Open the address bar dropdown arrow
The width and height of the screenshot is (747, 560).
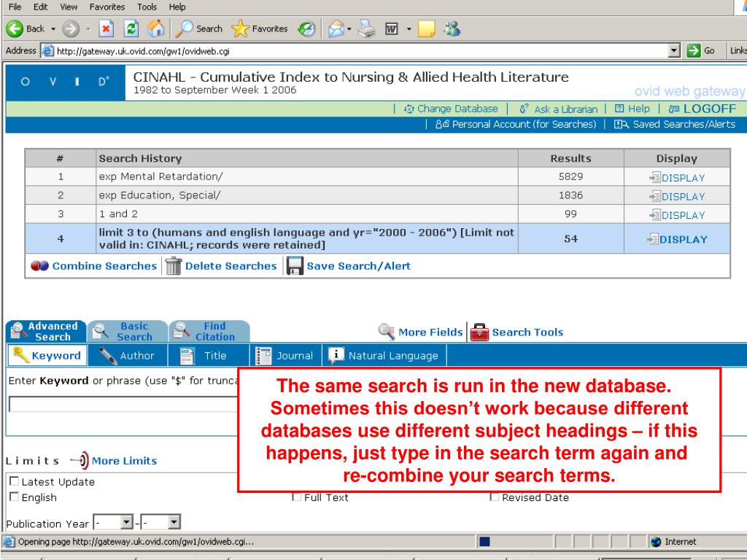pyautogui.click(x=673, y=50)
